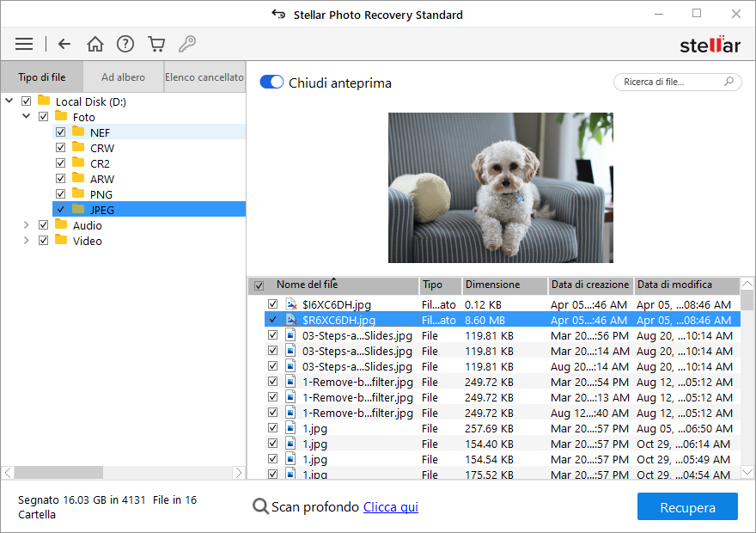
Task: Click the stellar logo
Action: coord(710,45)
